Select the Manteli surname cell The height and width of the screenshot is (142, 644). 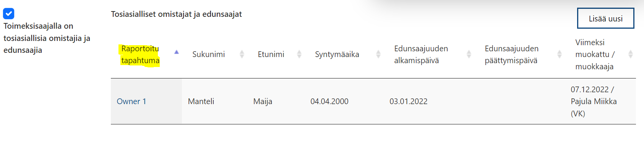[201, 101]
